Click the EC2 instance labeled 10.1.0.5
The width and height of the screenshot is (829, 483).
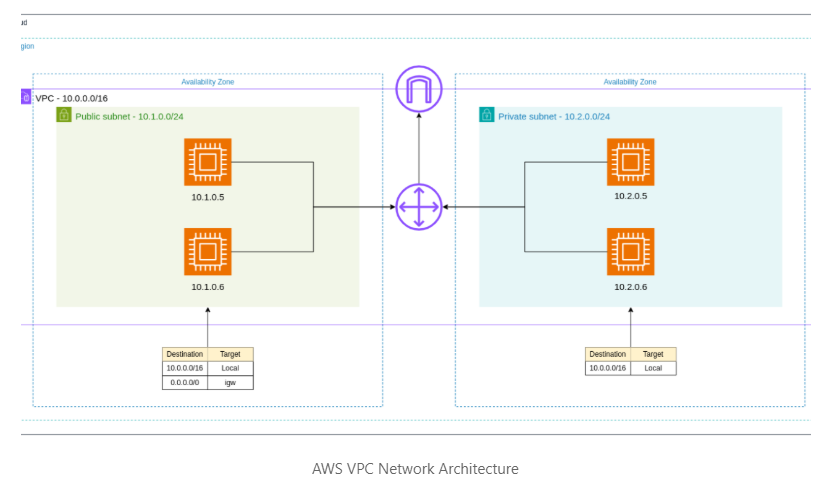click(x=208, y=162)
